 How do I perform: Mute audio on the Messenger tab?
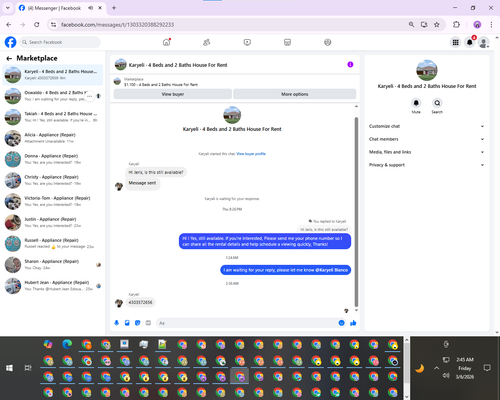click(x=90, y=8)
